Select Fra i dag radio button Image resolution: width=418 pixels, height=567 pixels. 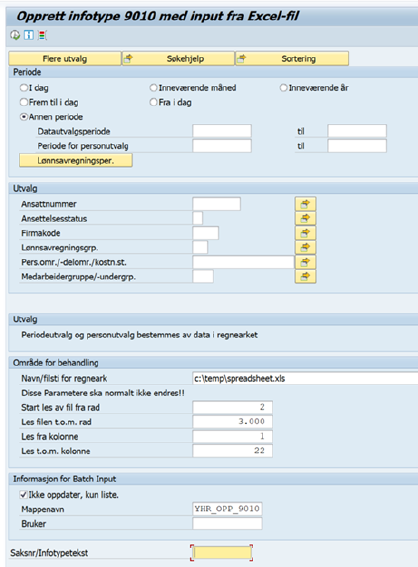tap(153, 102)
